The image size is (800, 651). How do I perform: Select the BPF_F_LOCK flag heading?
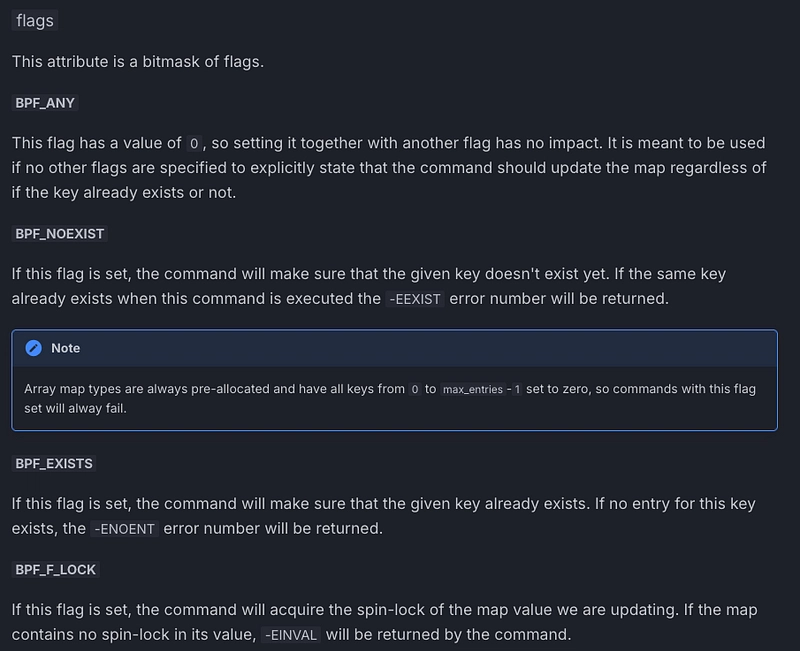56,570
